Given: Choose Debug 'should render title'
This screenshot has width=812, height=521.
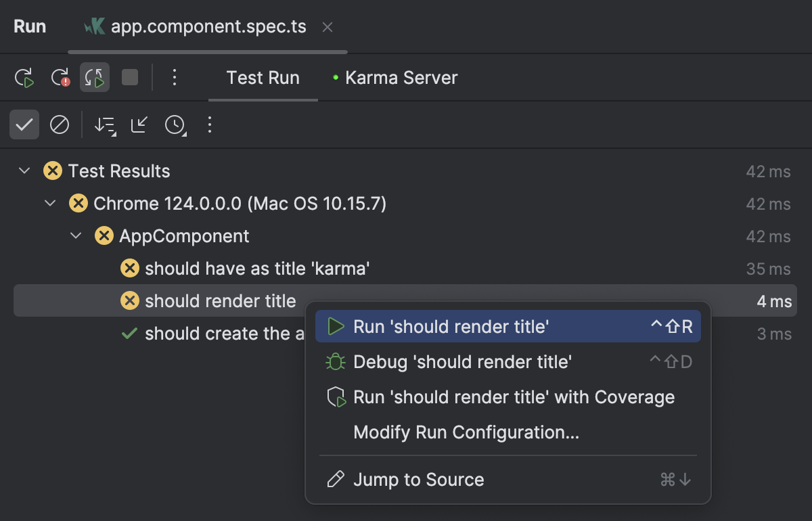Looking at the screenshot, I should (462, 361).
